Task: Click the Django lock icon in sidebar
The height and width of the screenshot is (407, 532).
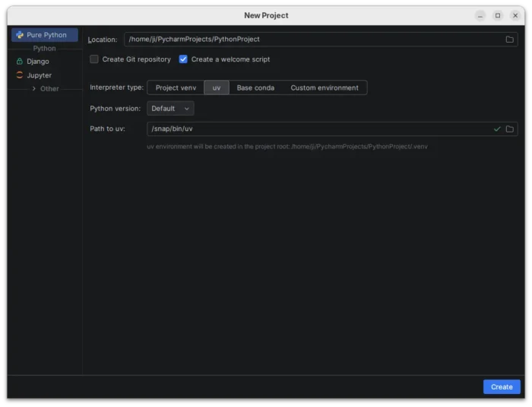Action: (20, 61)
